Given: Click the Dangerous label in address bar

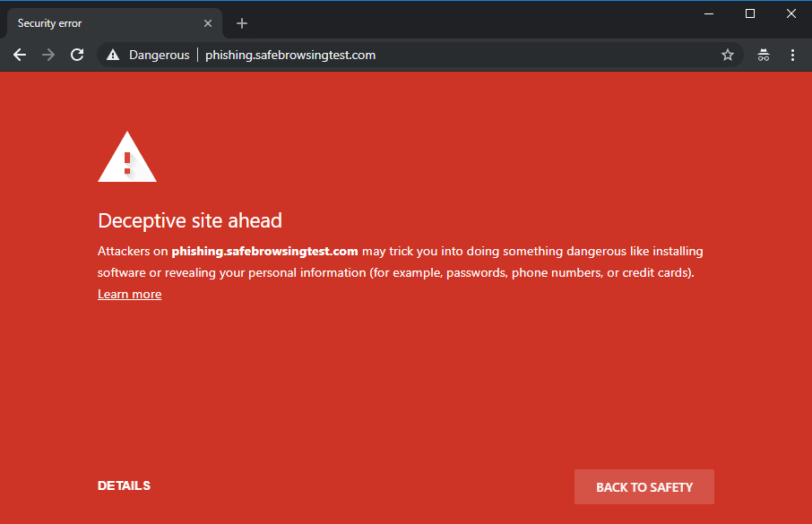Looking at the screenshot, I should click(159, 55).
